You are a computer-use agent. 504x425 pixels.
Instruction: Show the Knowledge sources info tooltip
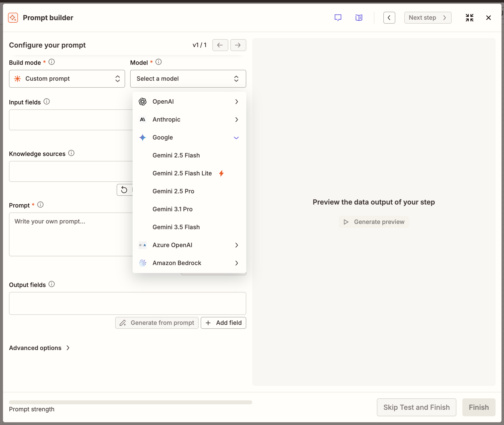pos(71,153)
